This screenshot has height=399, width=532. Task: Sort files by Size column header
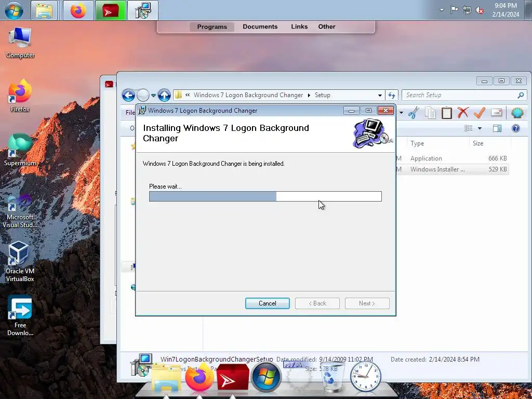click(x=478, y=143)
